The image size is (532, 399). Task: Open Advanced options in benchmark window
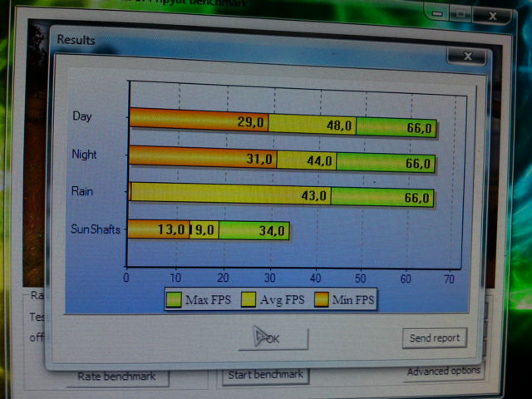[x=444, y=372]
